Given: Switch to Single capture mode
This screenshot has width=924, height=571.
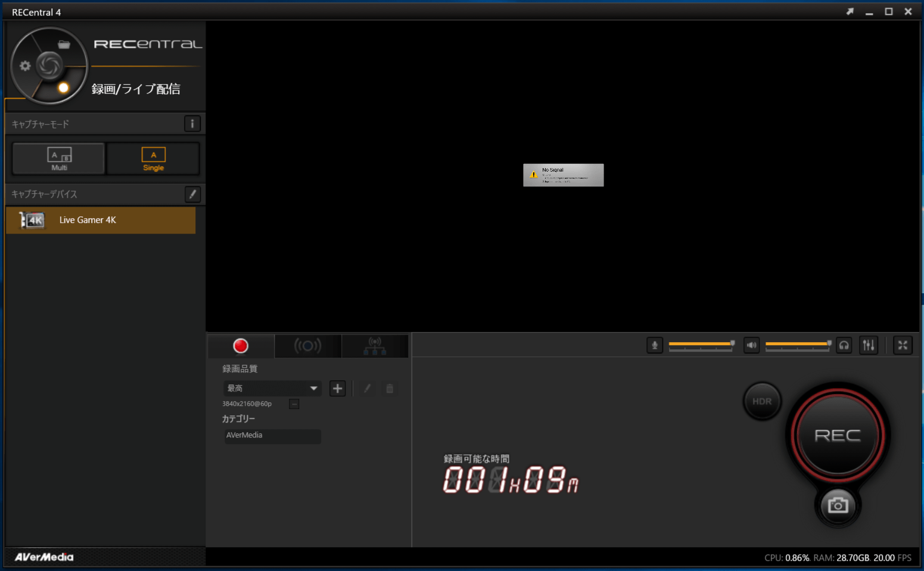Looking at the screenshot, I should [153, 159].
